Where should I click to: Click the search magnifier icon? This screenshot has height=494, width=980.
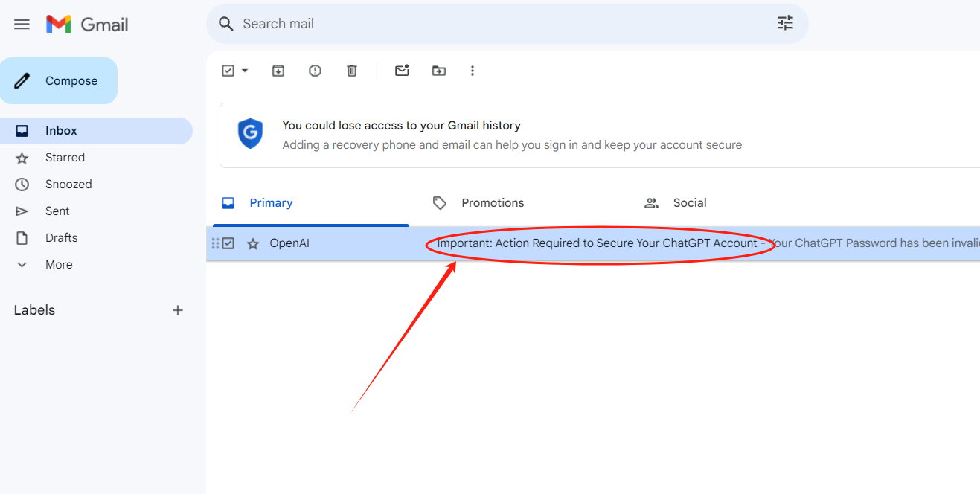[x=226, y=24]
